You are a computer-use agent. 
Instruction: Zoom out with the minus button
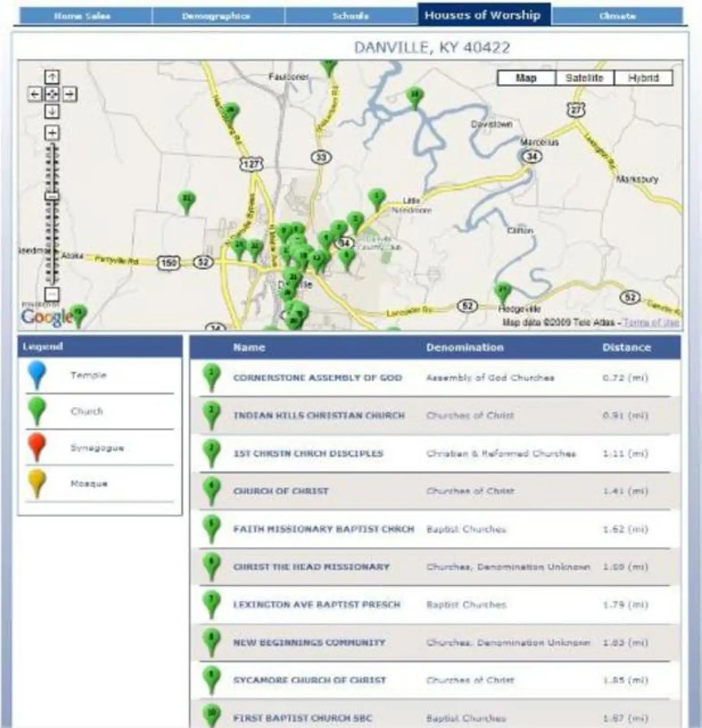(52, 293)
